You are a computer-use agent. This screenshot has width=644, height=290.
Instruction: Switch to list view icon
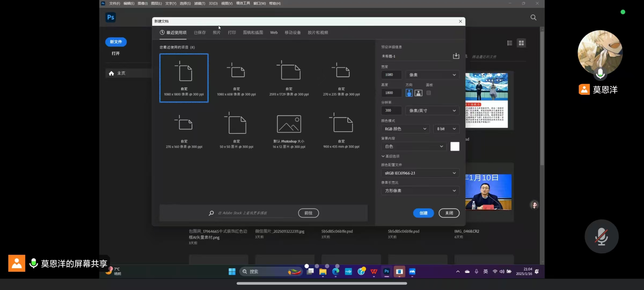point(510,43)
